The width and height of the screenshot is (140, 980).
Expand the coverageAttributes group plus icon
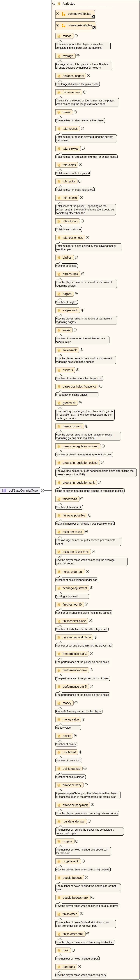point(58,25)
